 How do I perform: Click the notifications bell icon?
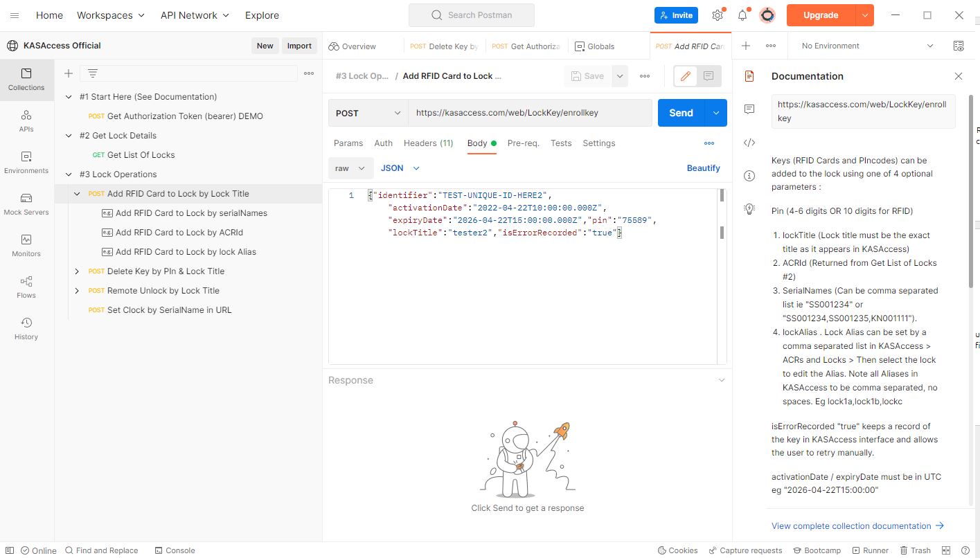[742, 15]
